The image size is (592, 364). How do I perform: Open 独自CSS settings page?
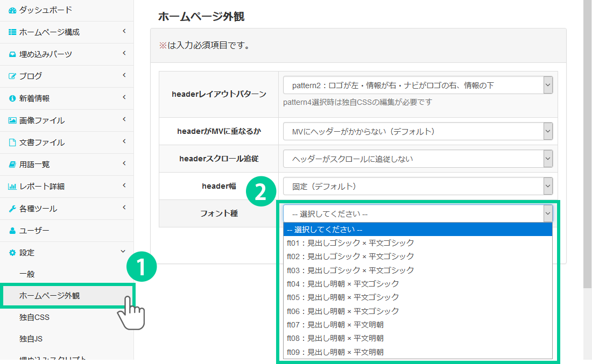click(34, 317)
